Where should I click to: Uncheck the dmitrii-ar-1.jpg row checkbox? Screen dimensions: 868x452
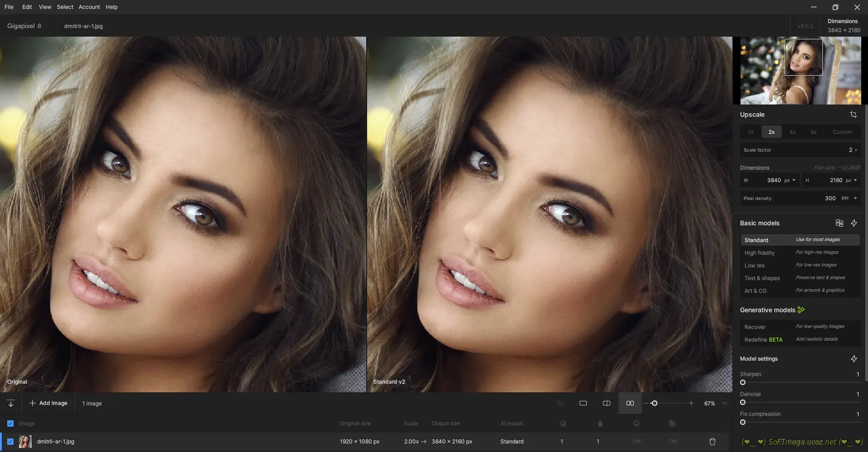(10, 442)
